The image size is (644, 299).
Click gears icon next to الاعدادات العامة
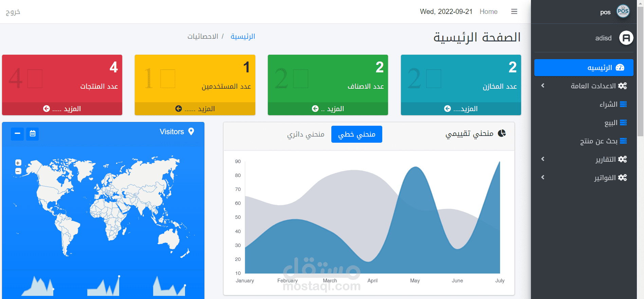tap(622, 86)
